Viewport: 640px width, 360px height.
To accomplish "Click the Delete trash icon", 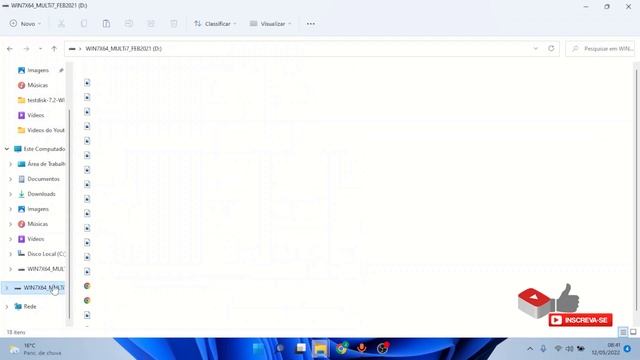I will click(174, 24).
